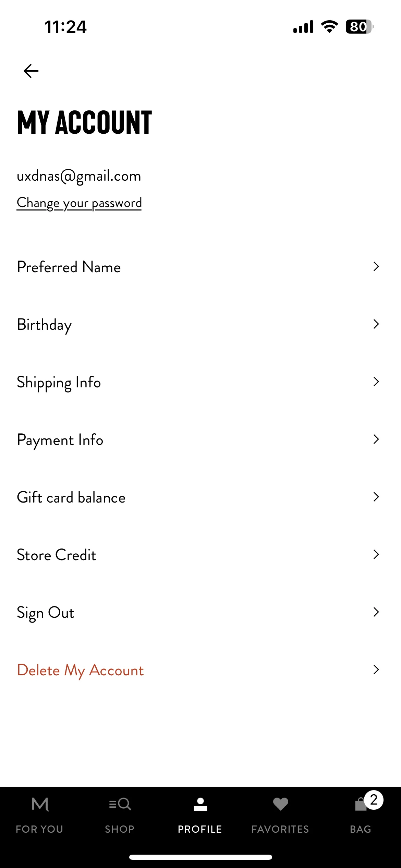401x868 pixels.
Task: Tap the home indicator bar
Action: click(x=200, y=857)
